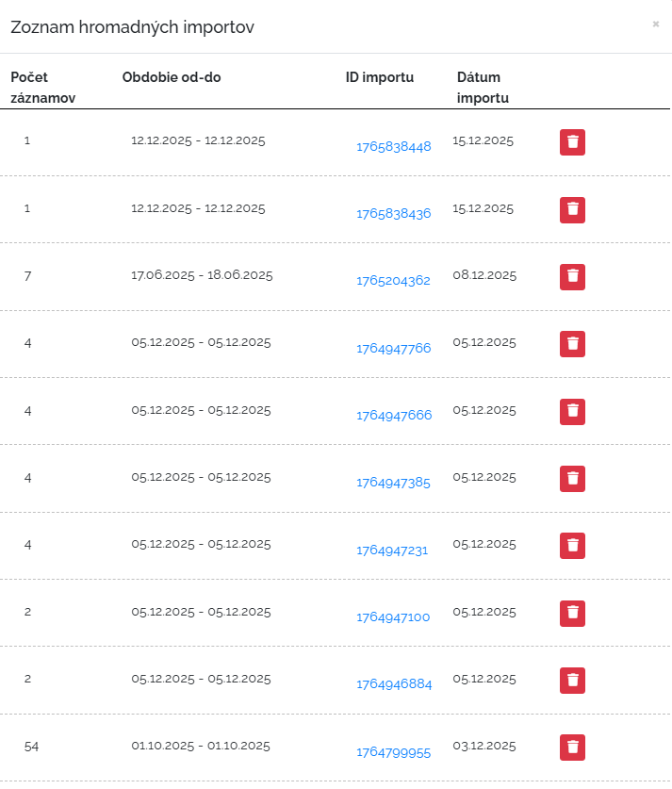Viewport: 672px width, 789px height.
Task: Delete import with ID 1764947100
Action: coord(572,613)
